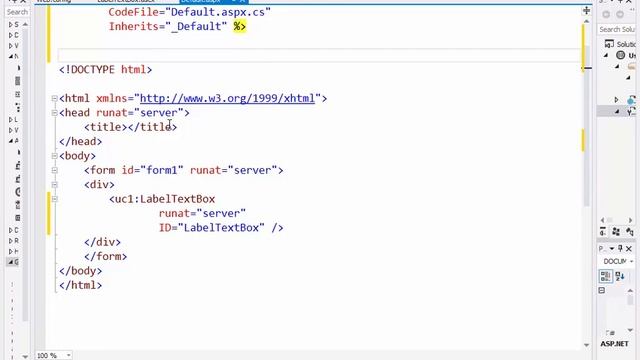
Task: Collapse the web project node with globe icon
Action: point(606,55)
